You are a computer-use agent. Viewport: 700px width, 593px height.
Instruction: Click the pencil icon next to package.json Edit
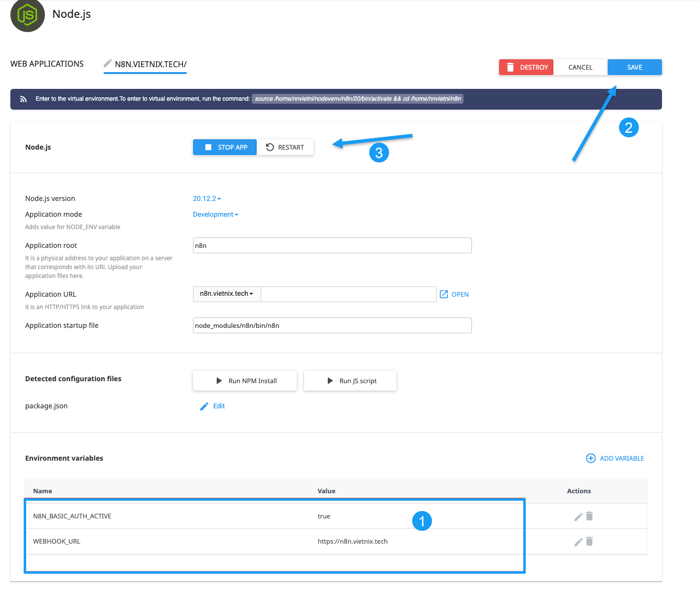point(204,406)
